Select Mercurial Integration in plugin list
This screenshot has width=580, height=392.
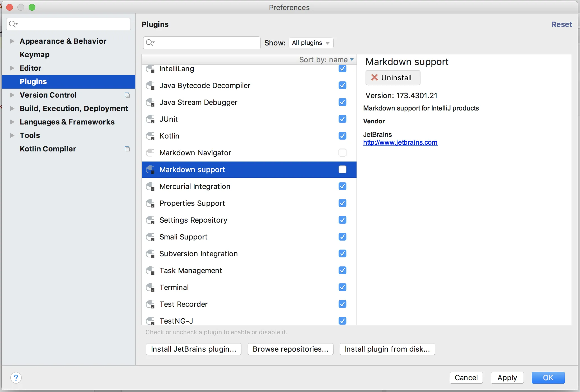pyautogui.click(x=195, y=186)
